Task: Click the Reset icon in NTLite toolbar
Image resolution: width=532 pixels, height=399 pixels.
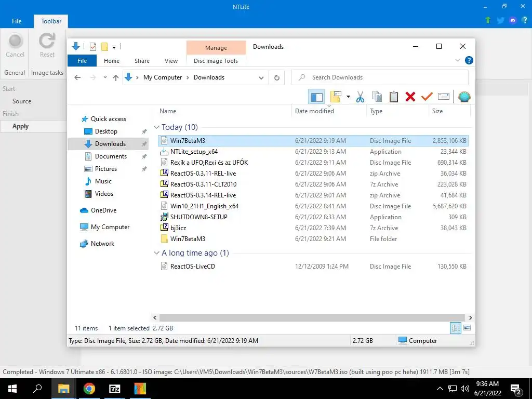Action: (47, 41)
